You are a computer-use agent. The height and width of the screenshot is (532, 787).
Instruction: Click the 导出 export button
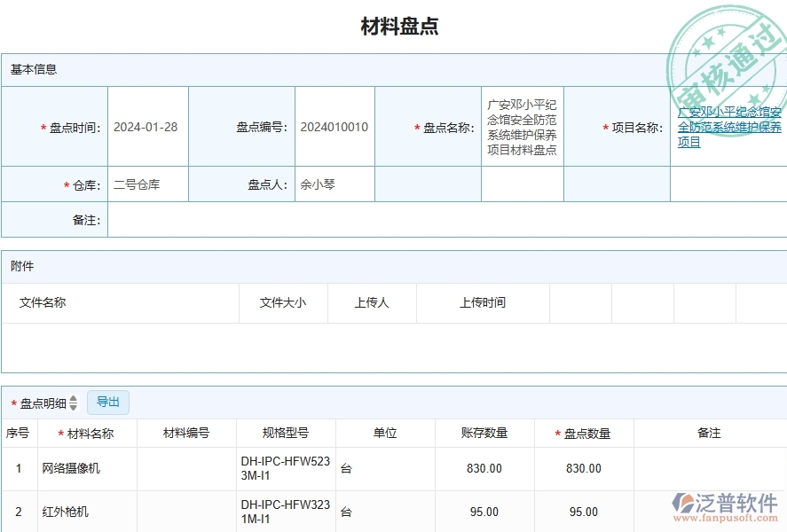pos(109,402)
